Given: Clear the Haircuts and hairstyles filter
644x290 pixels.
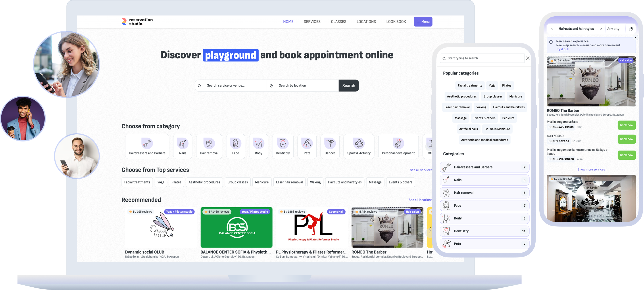Looking at the screenshot, I should pos(601,29).
